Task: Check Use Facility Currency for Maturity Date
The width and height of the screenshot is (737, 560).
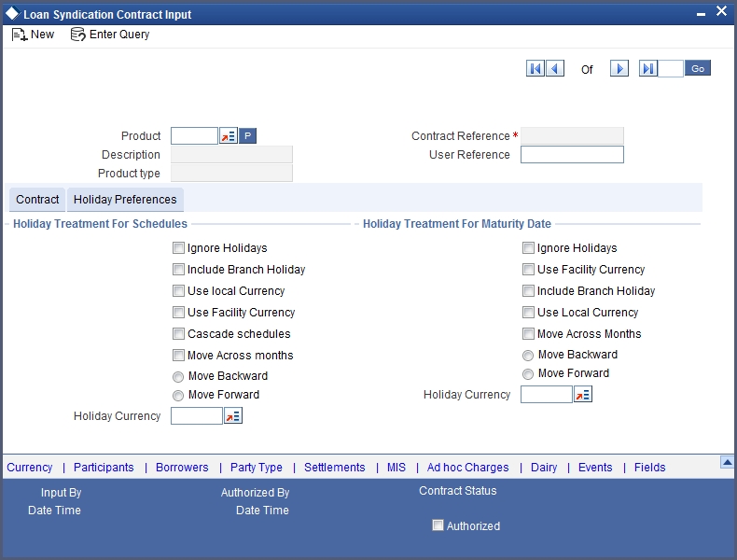Action: tap(528, 270)
